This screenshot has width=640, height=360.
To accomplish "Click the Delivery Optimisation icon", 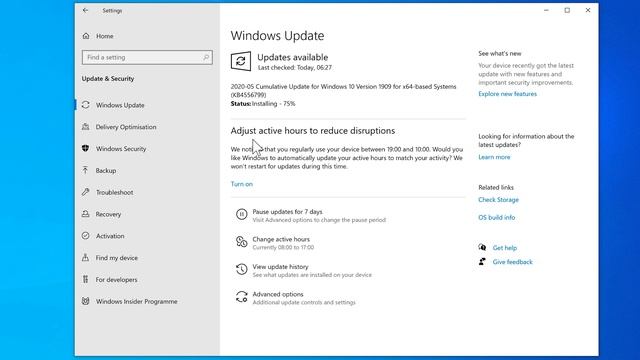I will pyautogui.click(x=85, y=127).
